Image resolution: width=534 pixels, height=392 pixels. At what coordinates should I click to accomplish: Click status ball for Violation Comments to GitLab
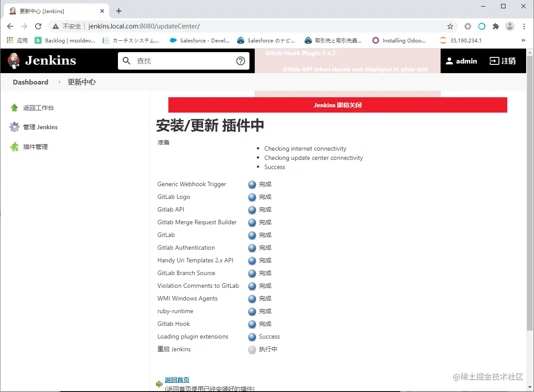coord(252,286)
